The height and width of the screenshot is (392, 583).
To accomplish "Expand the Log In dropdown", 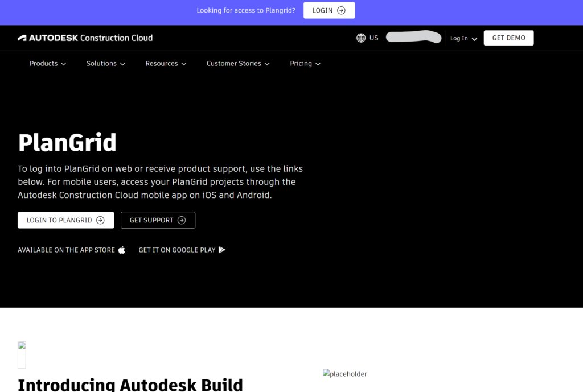I will [463, 39].
